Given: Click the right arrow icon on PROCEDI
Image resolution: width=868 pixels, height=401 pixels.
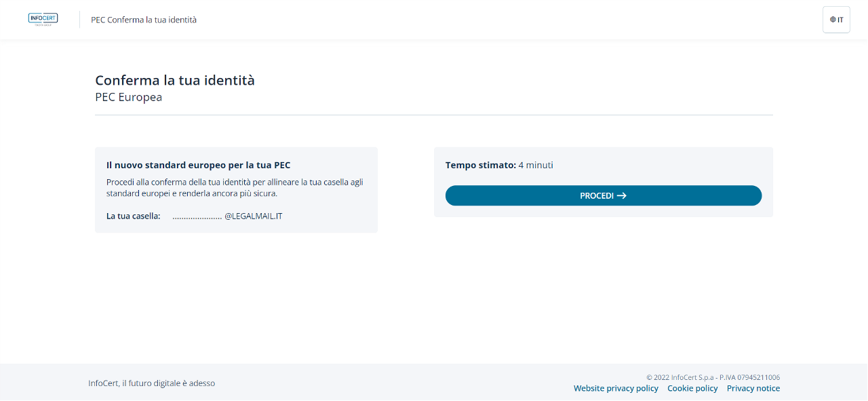Looking at the screenshot, I should [621, 195].
